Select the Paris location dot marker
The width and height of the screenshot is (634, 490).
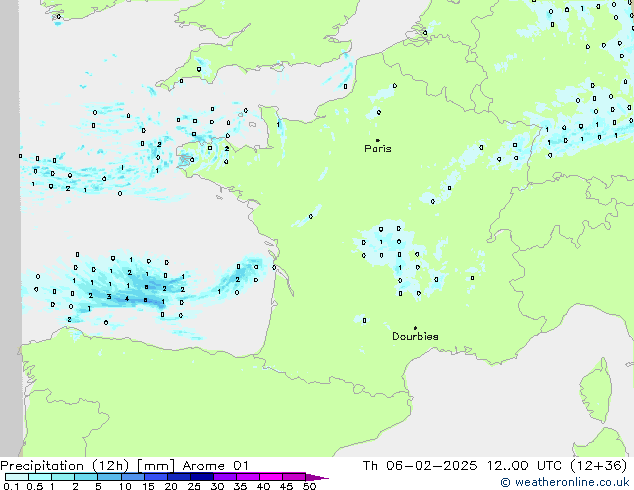378,140
